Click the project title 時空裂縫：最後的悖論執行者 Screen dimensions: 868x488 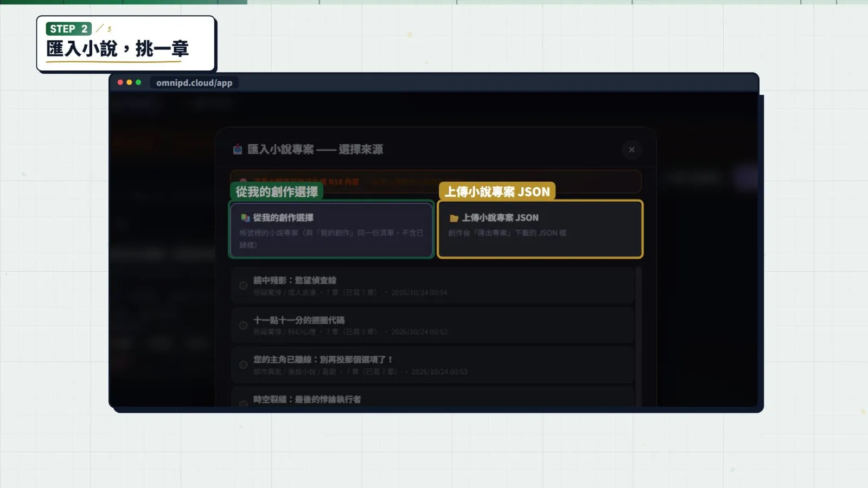307,399
